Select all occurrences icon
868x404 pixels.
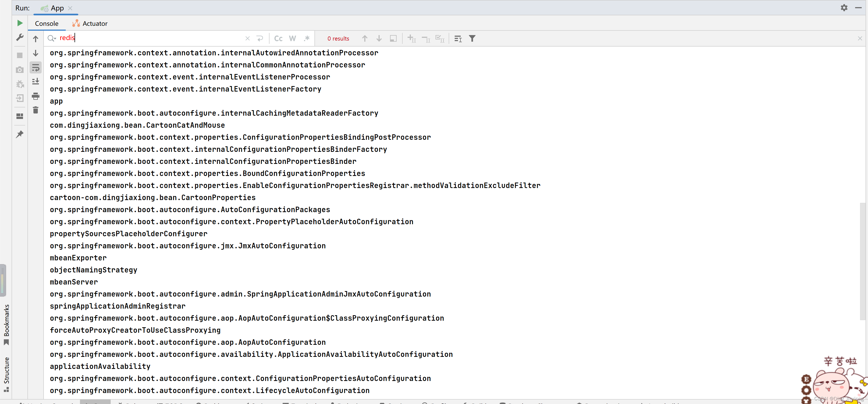(440, 38)
